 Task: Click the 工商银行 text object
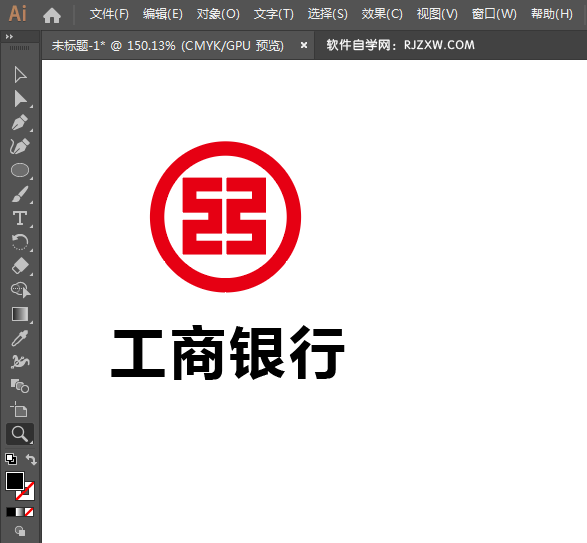click(x=228, y=352)
